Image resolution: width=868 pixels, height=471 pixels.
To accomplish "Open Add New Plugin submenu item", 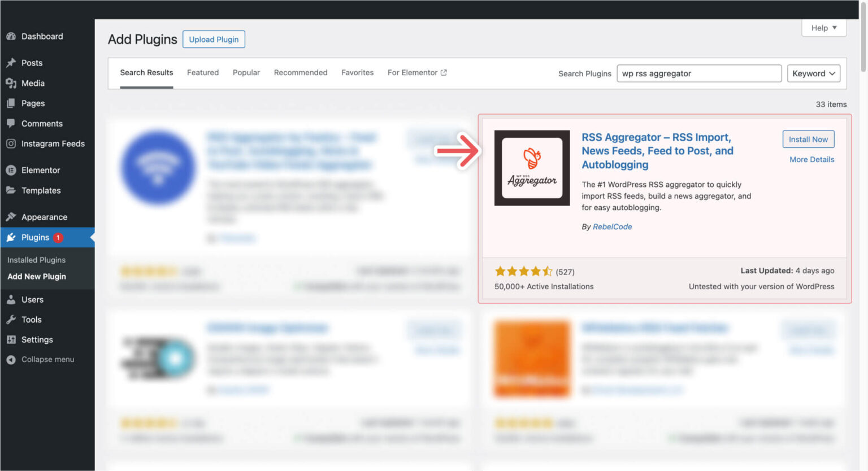I will click(x=37, y=276).
